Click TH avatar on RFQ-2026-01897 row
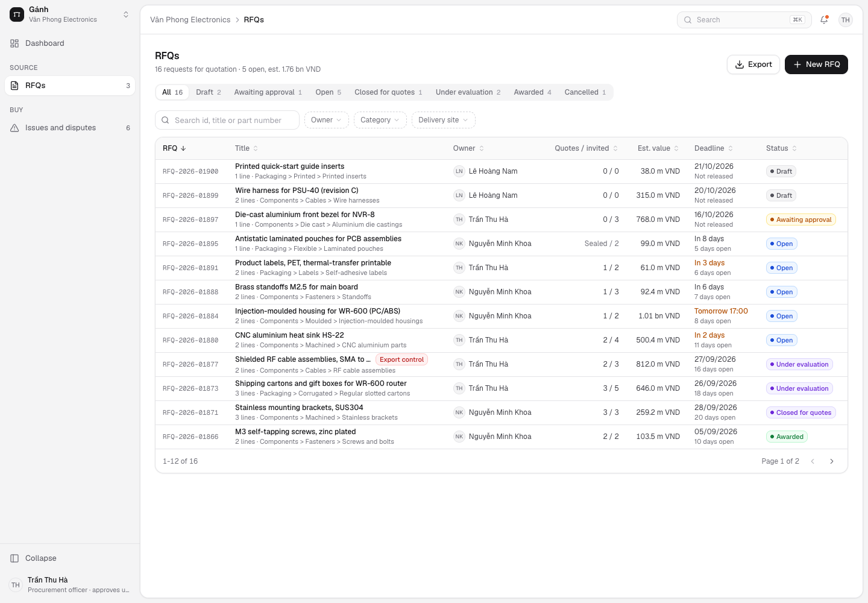The width and height of the screenshot is (868, 603). tap(459, 219)
